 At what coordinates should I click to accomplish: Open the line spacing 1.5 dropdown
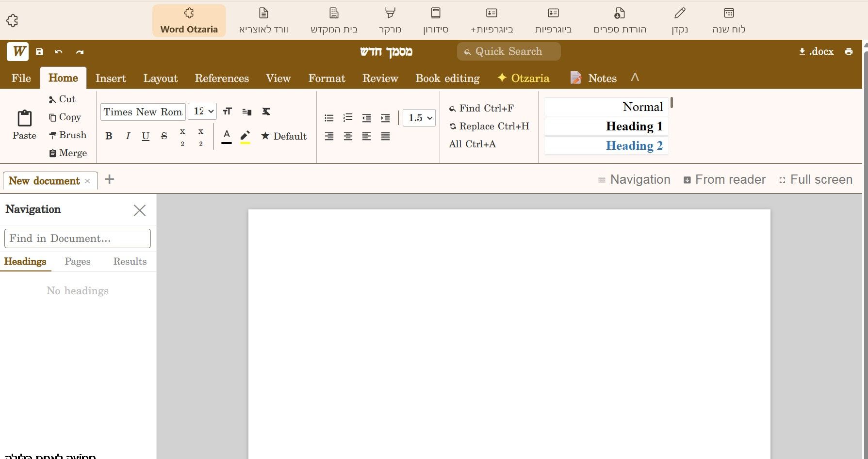pyautogui.click(x=419, y=118)
